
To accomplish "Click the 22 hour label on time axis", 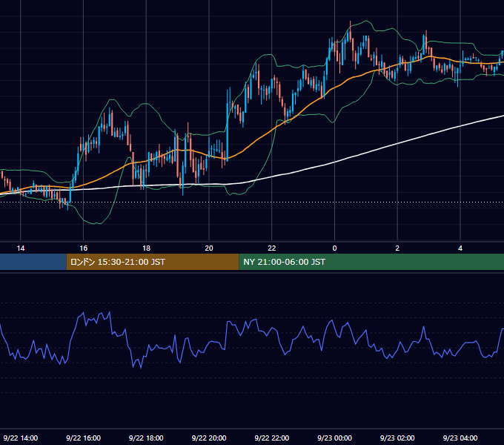I will point(272,248).
